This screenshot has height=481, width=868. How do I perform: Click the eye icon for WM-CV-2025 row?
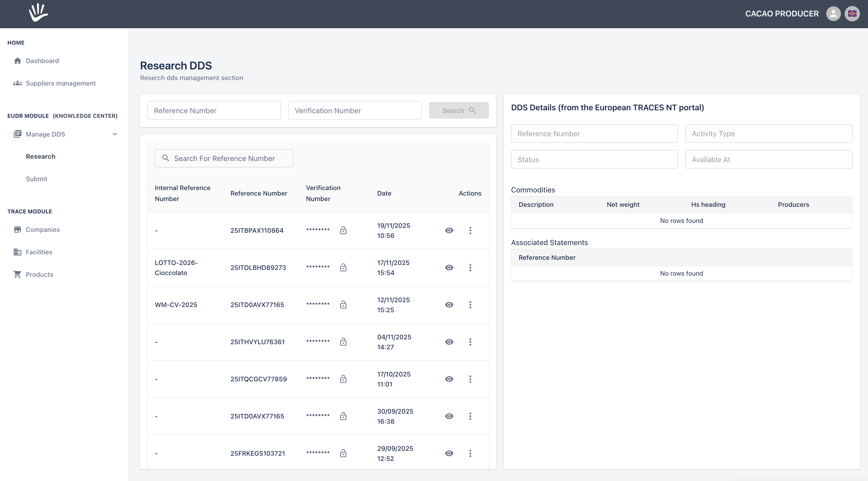(449, 304)
